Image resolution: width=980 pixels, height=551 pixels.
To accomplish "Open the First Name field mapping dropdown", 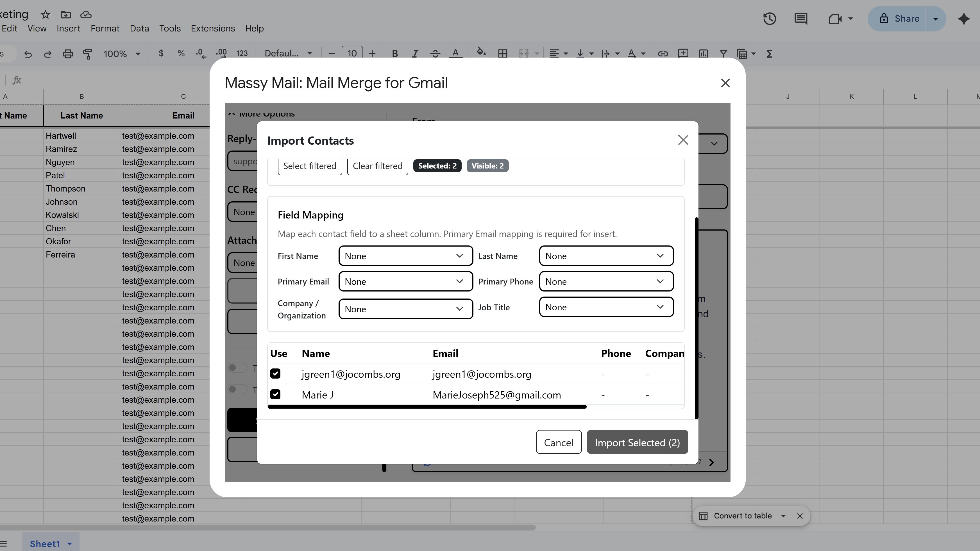I will pyautogui.click(x=405, y=256).
